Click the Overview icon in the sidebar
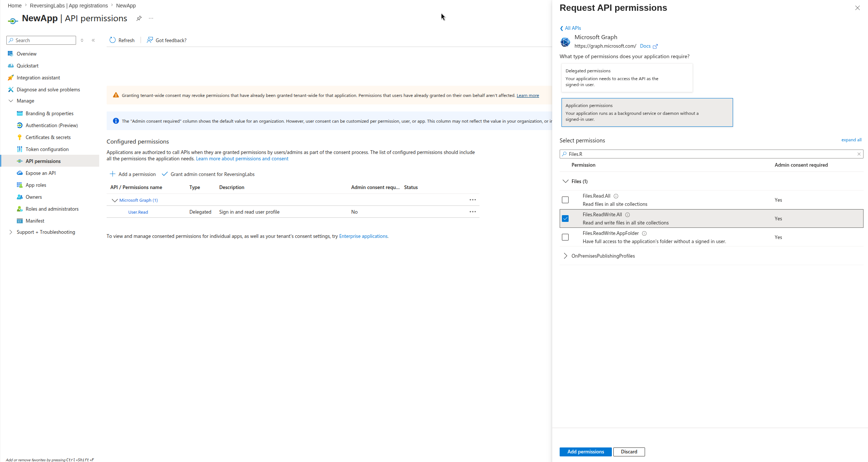 (10, 54)
